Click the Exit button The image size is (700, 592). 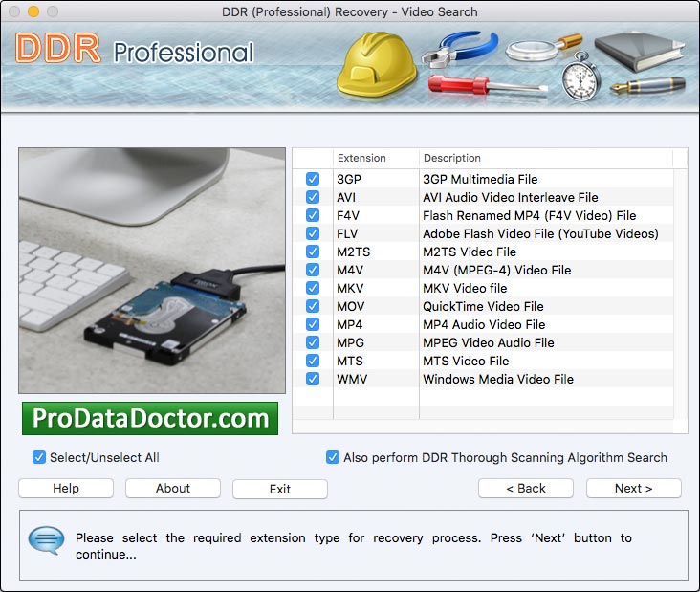pos(280,490)
